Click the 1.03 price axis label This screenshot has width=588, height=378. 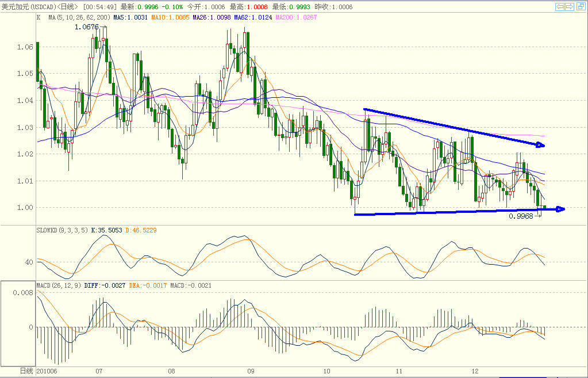click(25, 128)
